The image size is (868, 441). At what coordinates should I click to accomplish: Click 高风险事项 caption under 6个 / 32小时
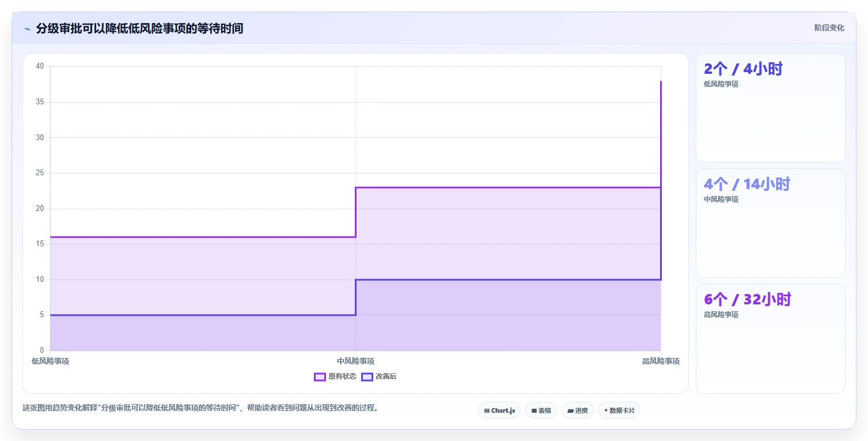(x=721, y=315)
